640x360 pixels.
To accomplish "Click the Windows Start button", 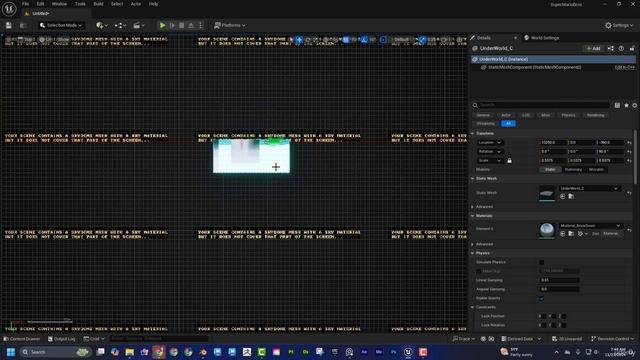I will [x=11, y=352].
